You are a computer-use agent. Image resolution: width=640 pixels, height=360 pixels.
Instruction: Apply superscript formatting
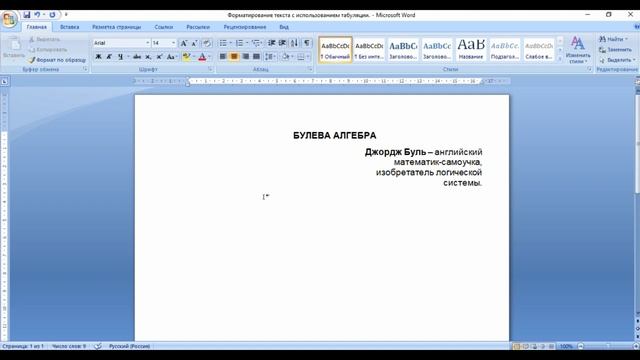click(160, 57)
